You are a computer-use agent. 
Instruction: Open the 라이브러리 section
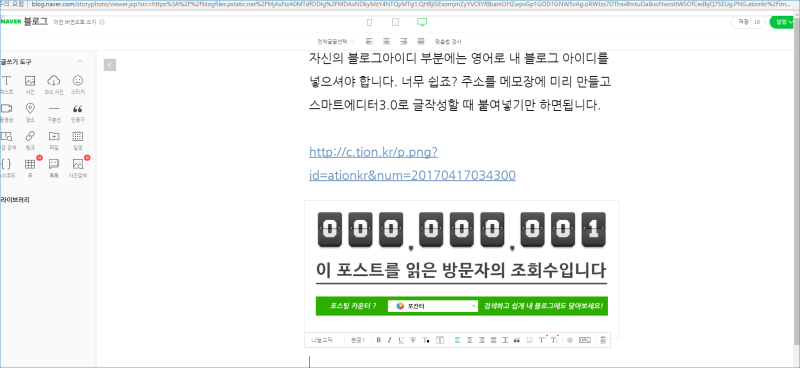[x=15, y=200]
